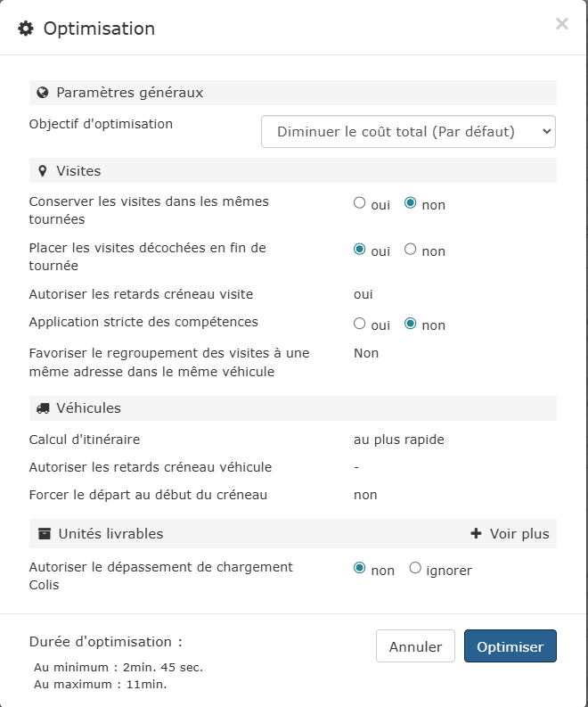The height and width of the screenshot is (707, 588).
Task: Click the plus icon next to Voir plus
Action: click(476, 534)
